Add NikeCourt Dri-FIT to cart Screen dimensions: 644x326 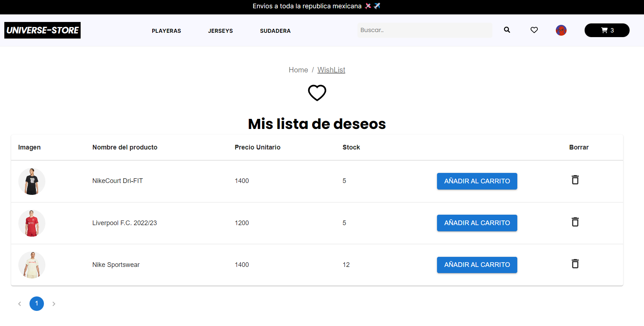point(477,181)
